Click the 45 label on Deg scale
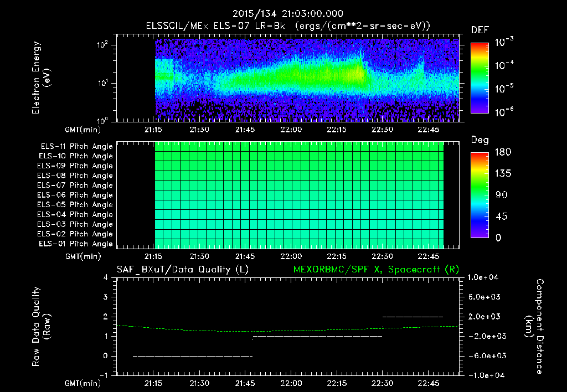The width and height of the screenshot is (567, 392). pyautogui.click(x=502, y=216)
